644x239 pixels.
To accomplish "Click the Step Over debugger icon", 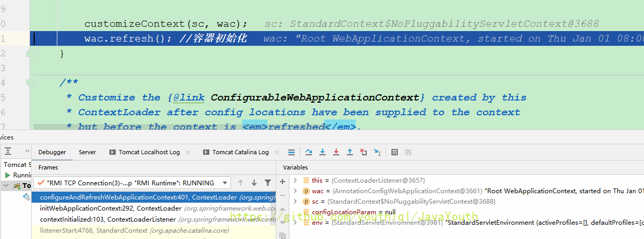I will coord(309,152).
